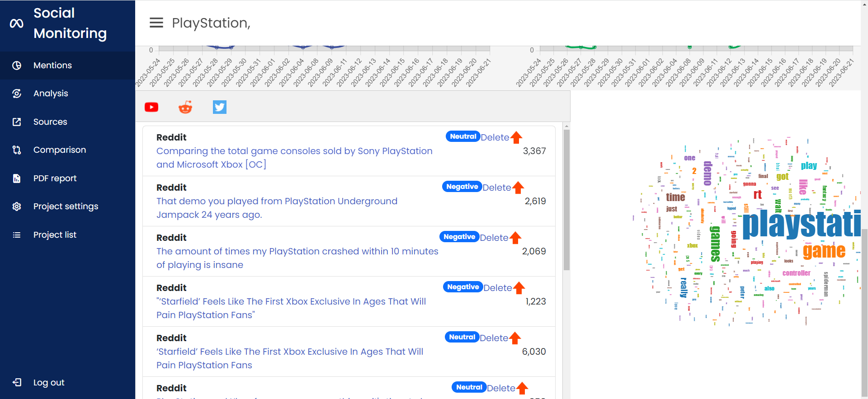
Task: Click the green word 'games' in cloud
Action: (x=715, y=244)
